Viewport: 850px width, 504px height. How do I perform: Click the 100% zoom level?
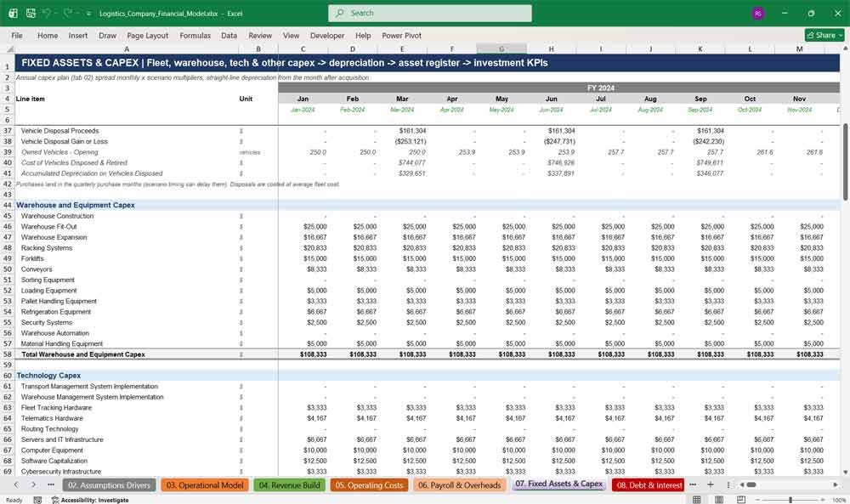tap(839, 500)
